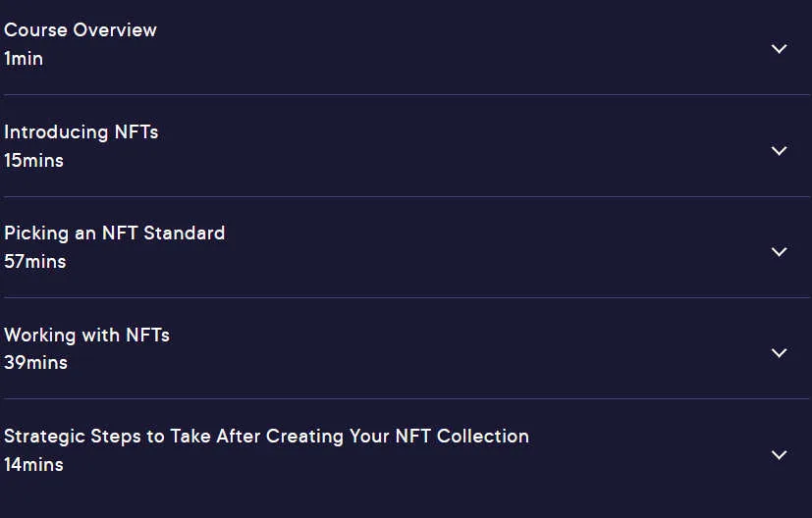The image size is (812, 518).
Task: Click the chevron beside Introducing NFTs
Action: click(x=779, y=150)
